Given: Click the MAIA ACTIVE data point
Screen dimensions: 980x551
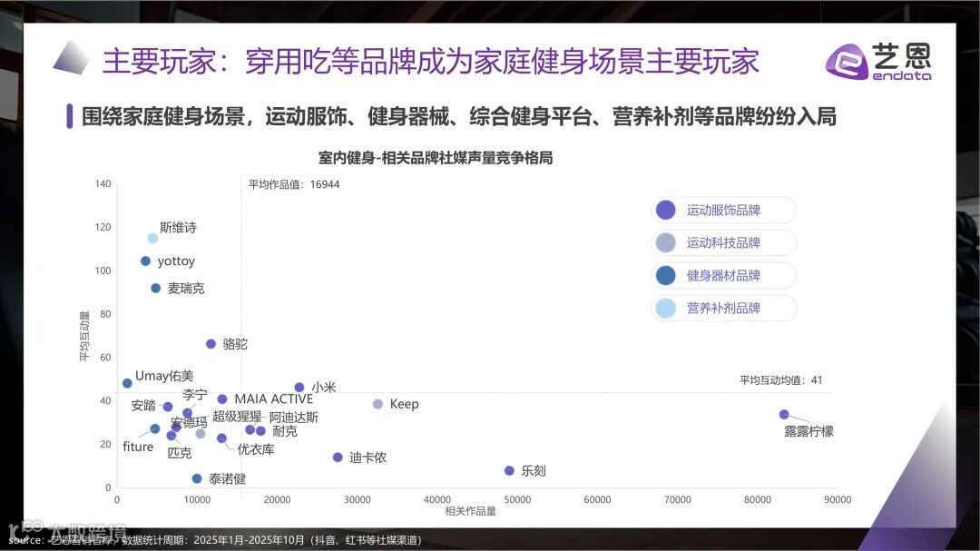Looking at the screenshot, I should pos(222,399).
